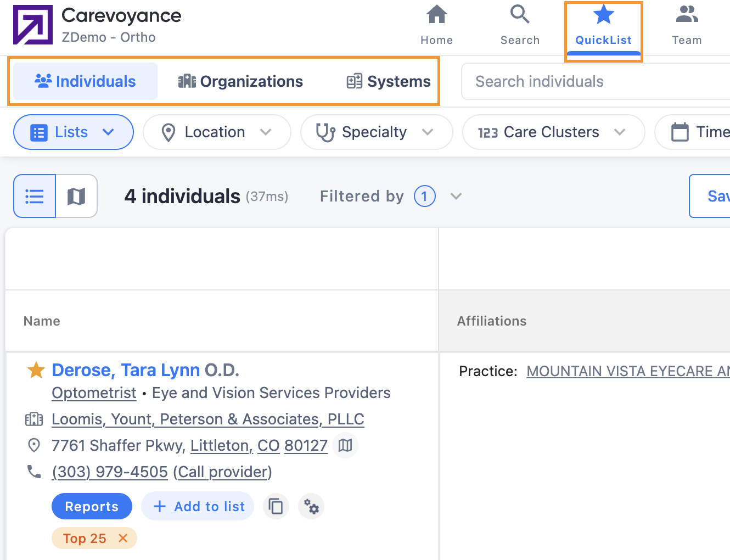Click the building icon by Loomis, Yount, Peterson

point(34,419)
